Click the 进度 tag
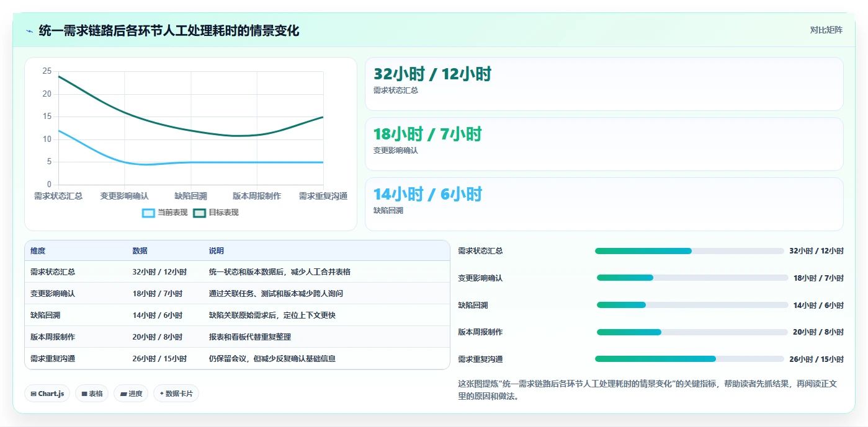Screen dimensions: 868x427 (131, 394)
